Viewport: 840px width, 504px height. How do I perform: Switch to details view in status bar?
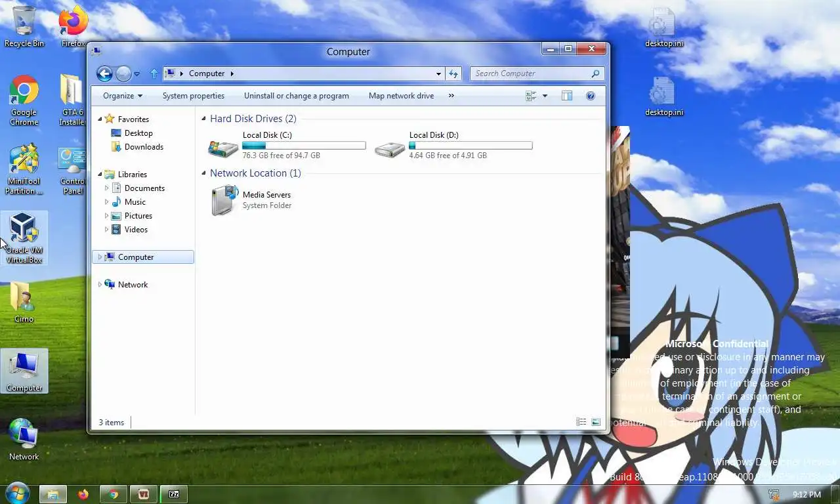[x=581, y=422]
